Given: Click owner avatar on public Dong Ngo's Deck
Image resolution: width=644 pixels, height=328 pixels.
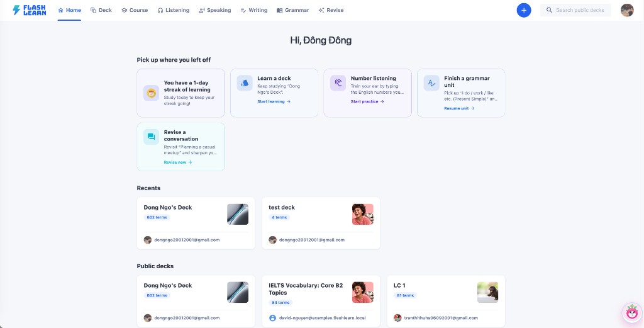Looking at the screenshot, I should pyautogui.click(x=147, y=318).
